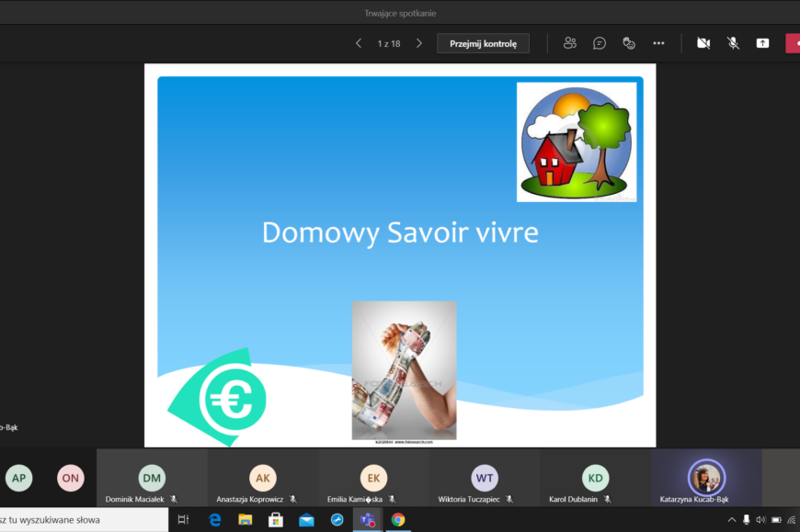
Task: Click the Wiktoria Tuczapiec name label
Action: (x=469, y=500)
